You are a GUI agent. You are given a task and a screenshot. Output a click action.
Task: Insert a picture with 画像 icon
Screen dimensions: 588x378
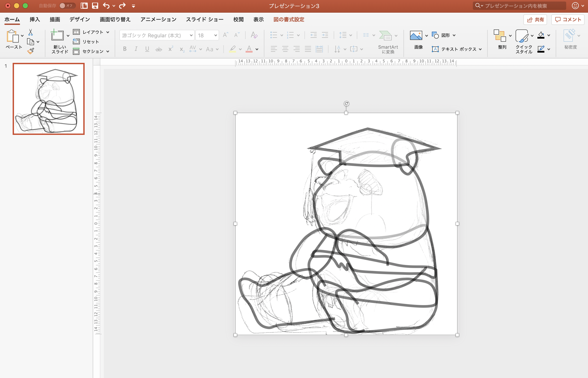(x=416, y=36)
